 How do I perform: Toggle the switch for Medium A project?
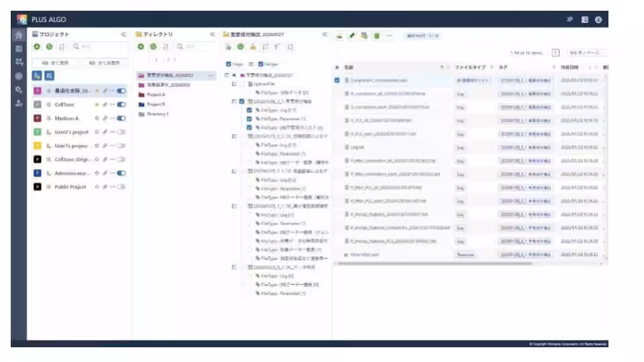[x=121, y=118]
